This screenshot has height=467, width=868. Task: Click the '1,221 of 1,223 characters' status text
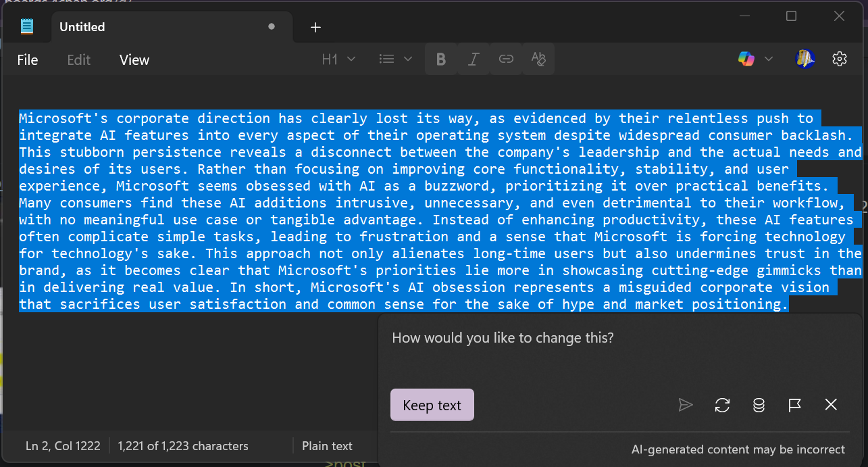(x=183, y=446)
